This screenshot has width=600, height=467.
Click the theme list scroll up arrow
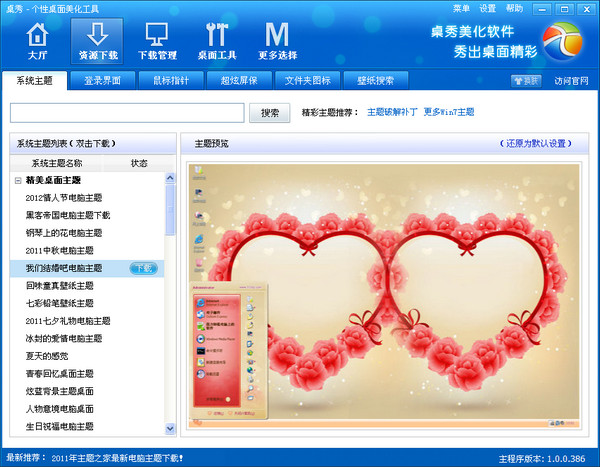point(170,178)
